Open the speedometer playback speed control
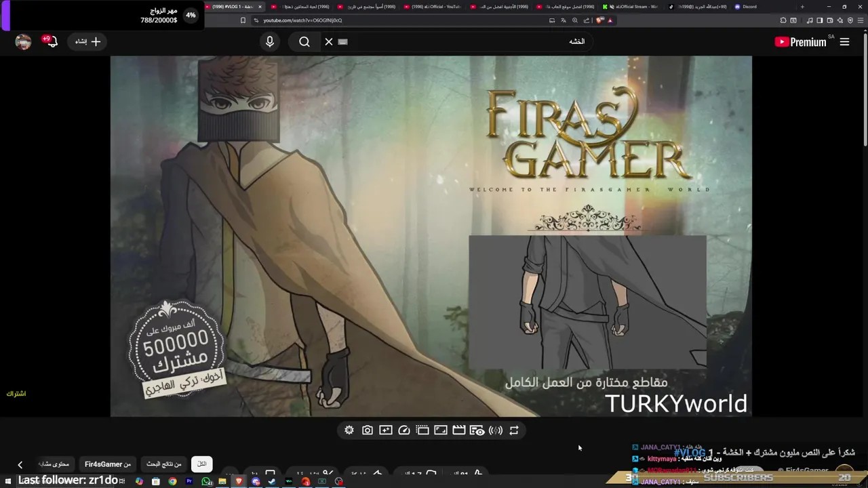 (404, 430)
